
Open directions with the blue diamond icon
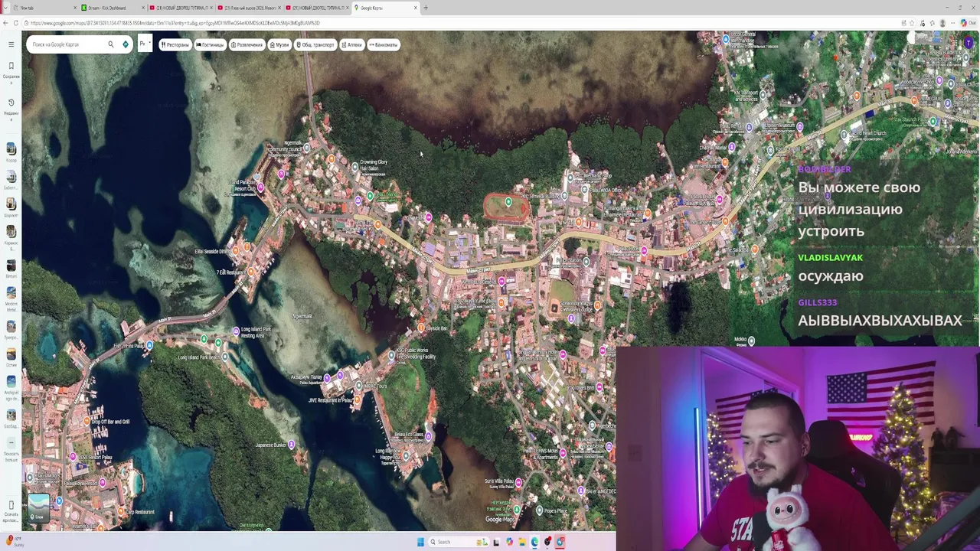click(126, 44)
